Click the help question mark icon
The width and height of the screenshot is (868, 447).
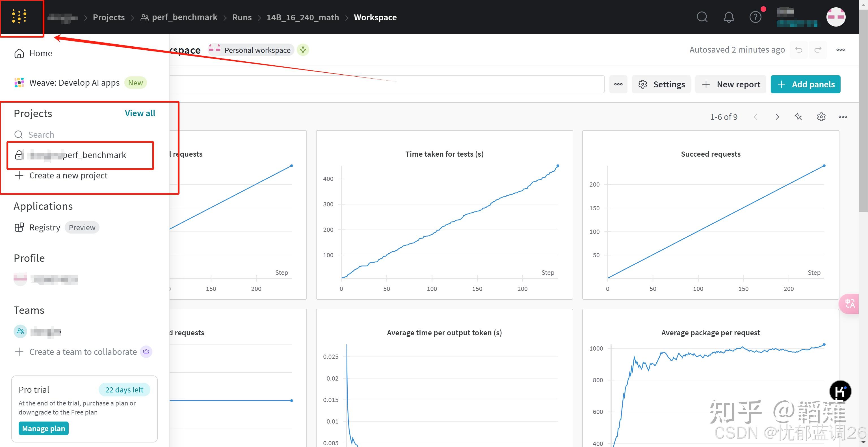[x=755, y=17]
